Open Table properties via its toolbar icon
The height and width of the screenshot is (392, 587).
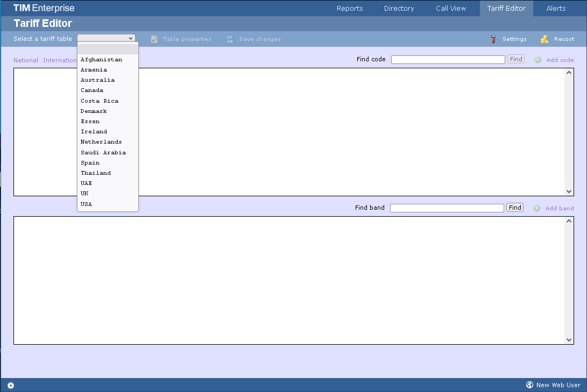[154, 39]
